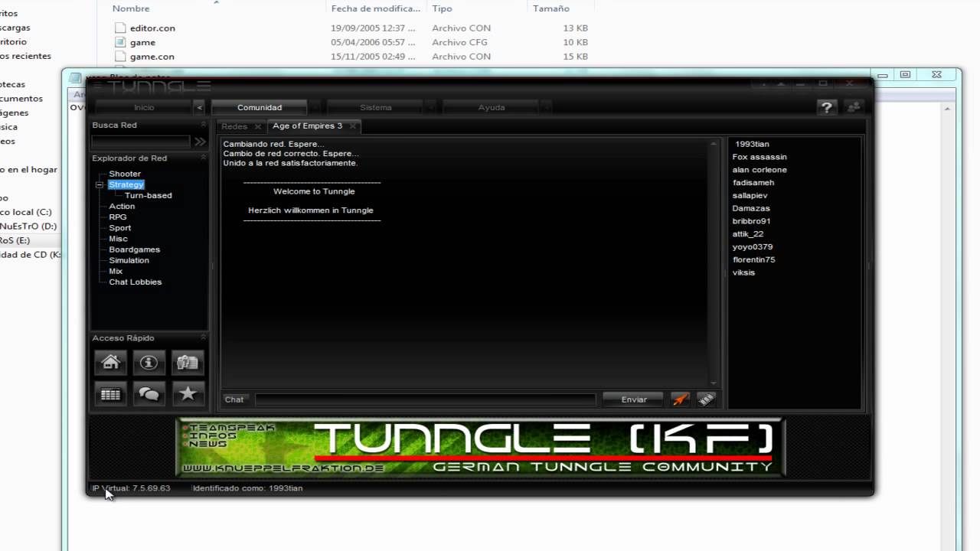Screen dimensions: 980x551
Task: Select user alan corleone in the list
Action: tap(759, 170)
